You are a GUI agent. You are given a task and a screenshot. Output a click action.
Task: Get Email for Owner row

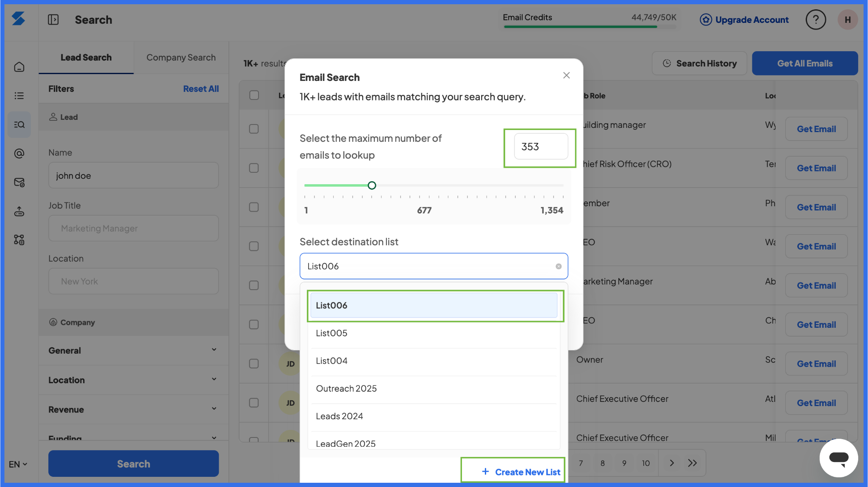click(x=816, y=364)
